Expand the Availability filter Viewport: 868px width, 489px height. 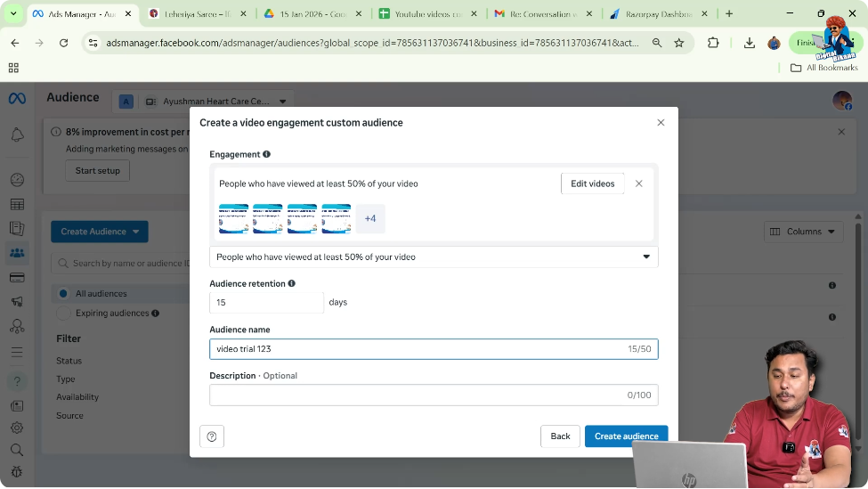click(77, 397)
